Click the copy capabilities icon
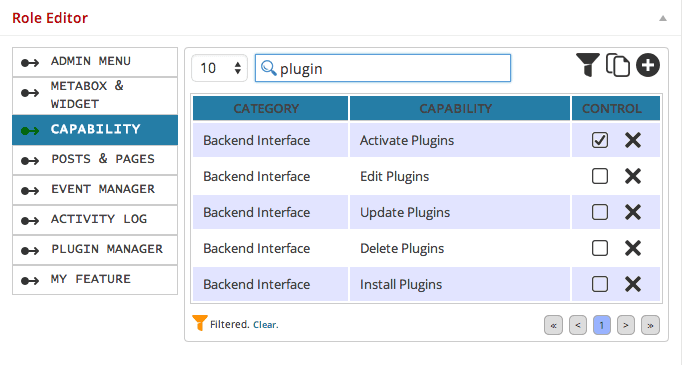 pos(618,65)
